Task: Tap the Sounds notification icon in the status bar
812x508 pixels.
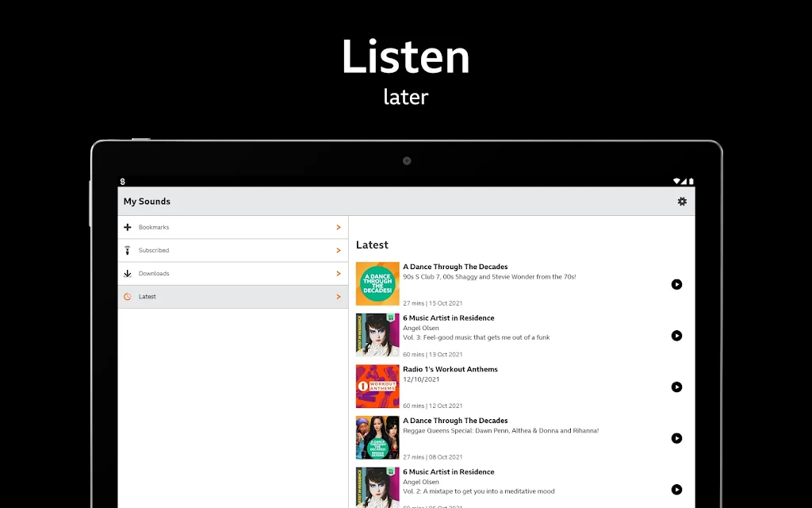Action: 123,182
